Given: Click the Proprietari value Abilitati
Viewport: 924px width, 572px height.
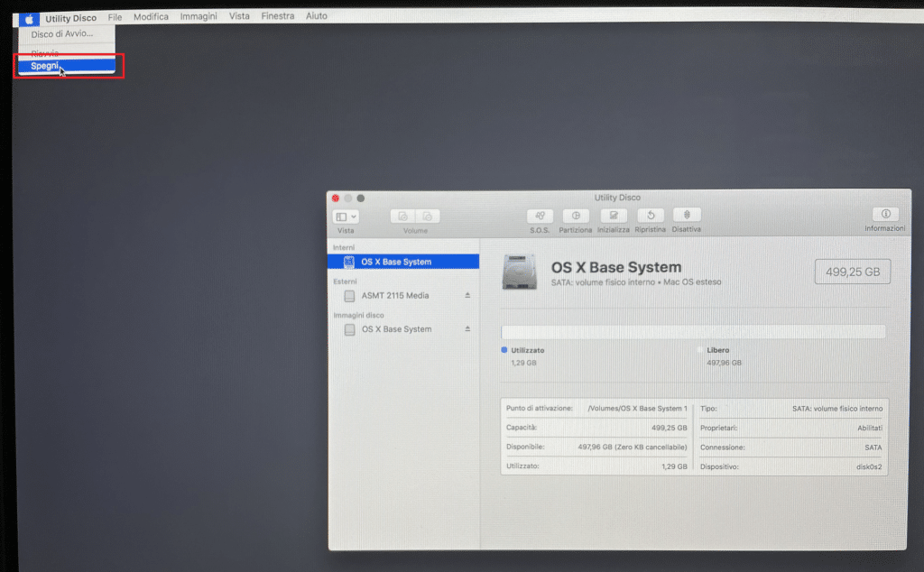Looking at the screenshot, I should tap(870, 428).
